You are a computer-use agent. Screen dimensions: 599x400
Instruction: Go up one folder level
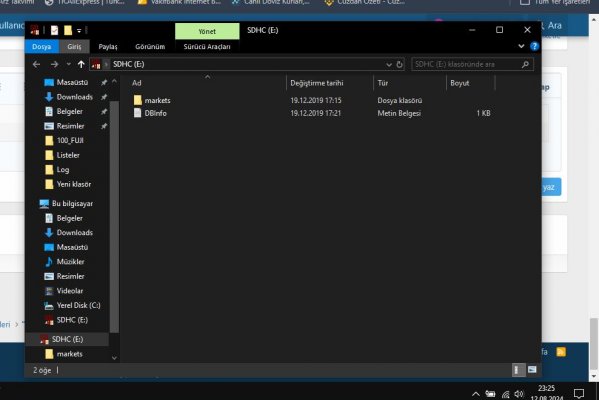coord(81,64)
